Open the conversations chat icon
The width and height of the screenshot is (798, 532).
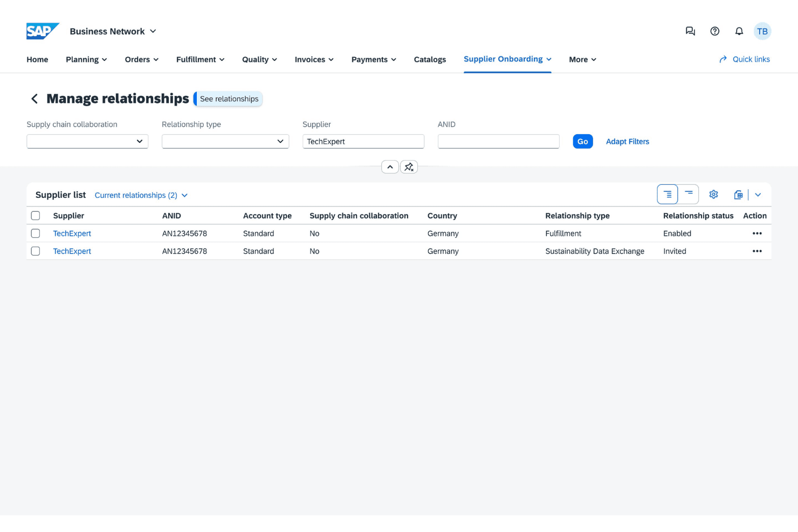point(690,31)
